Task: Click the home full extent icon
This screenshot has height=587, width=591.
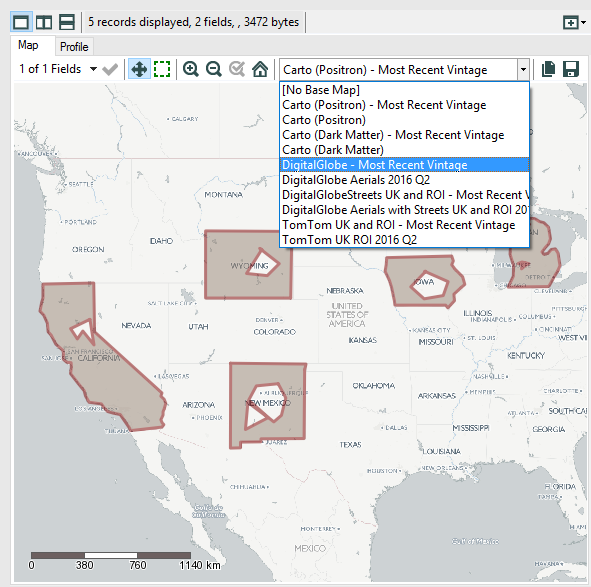Action: click(260, 69)
